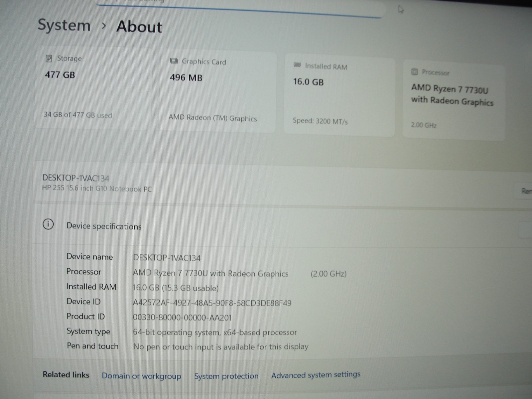Screen dimensions: 532x399
Task: Click the Processor chip icon
Action: point(414,71)
